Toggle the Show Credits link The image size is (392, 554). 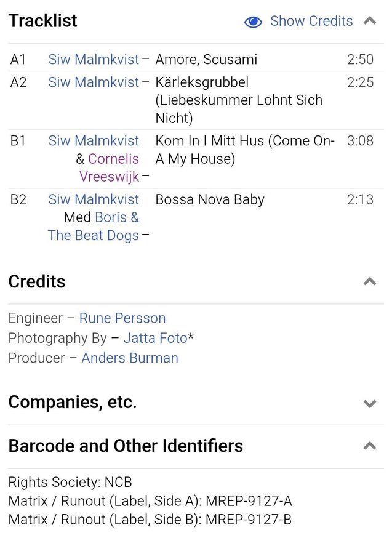(311, 21)
